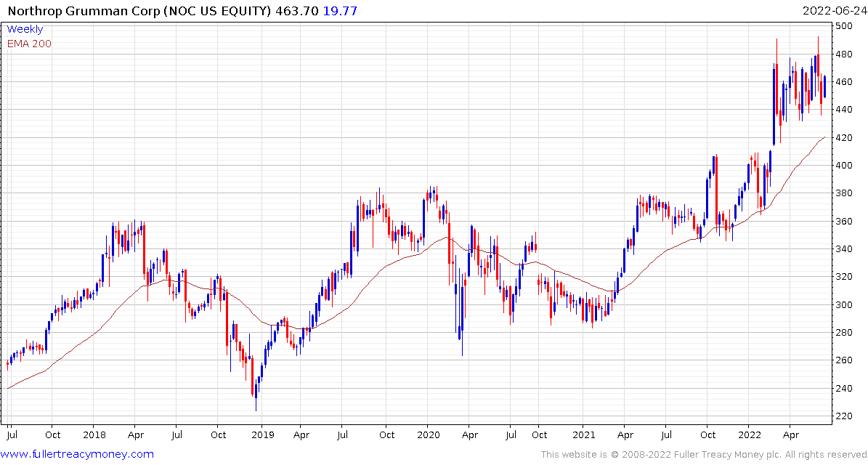Click the 220 price axis label
868x465 pixels.
[x=844, y=416]
